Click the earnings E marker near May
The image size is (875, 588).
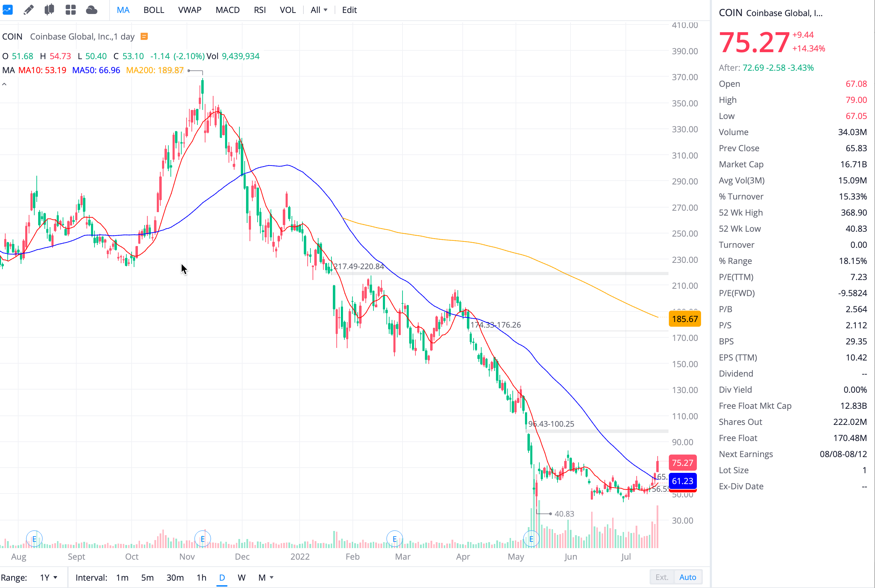tap(531, 539)
